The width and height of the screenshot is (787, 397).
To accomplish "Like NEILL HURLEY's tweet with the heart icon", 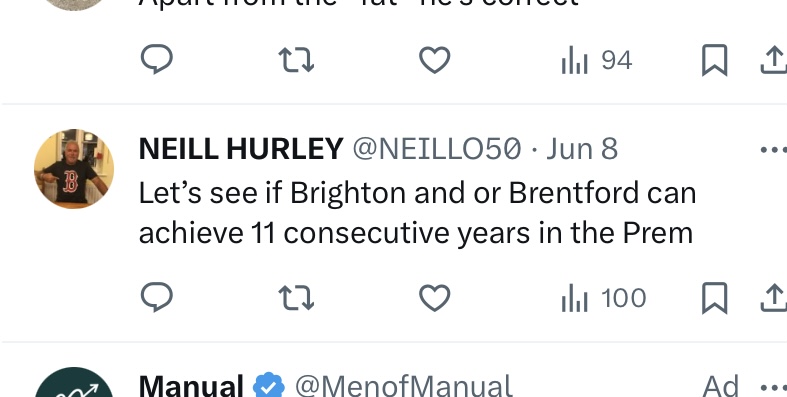I will pos(435,298).
